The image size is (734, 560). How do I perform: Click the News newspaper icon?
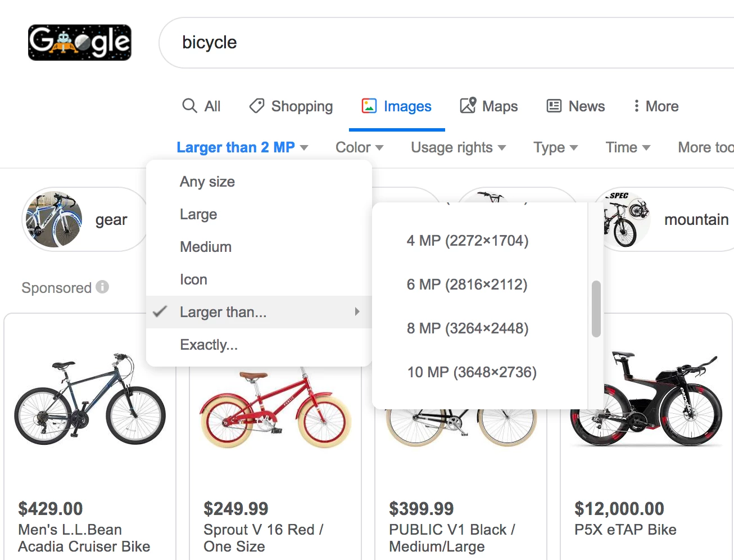pyautogui.click(x=554, y=106)
